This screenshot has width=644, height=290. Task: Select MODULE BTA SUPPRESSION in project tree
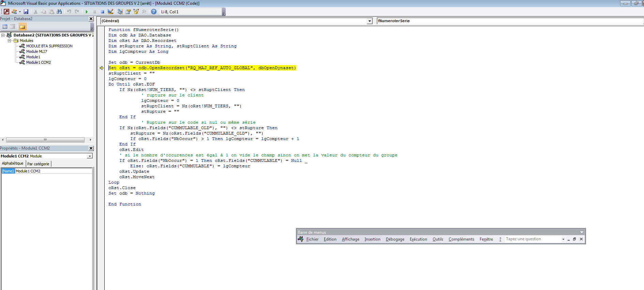(49, 46)
